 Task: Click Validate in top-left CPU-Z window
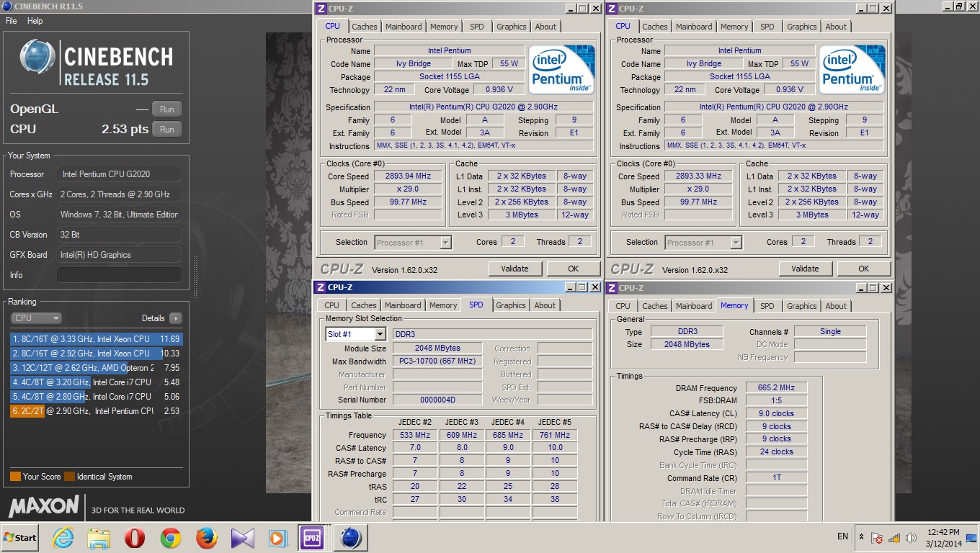click(514, 269)
